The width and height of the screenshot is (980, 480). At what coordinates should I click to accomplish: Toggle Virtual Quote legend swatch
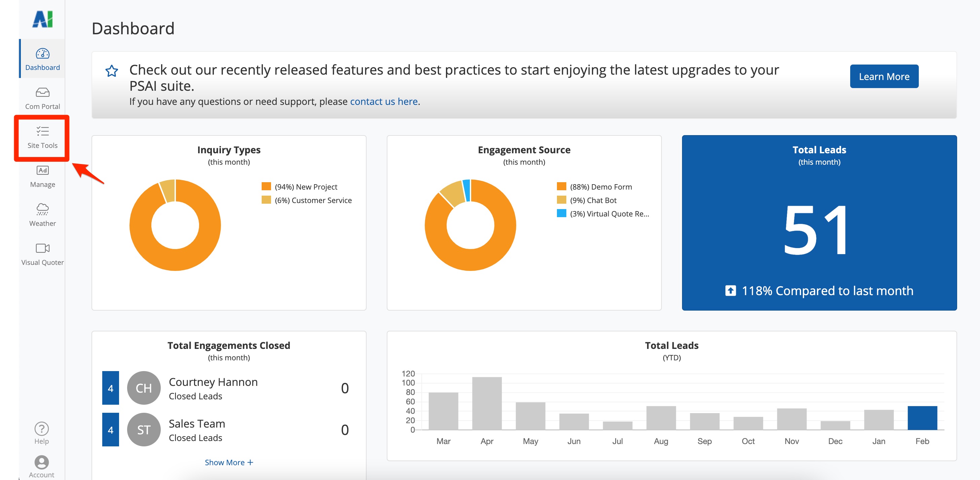[x=561, y=213]
